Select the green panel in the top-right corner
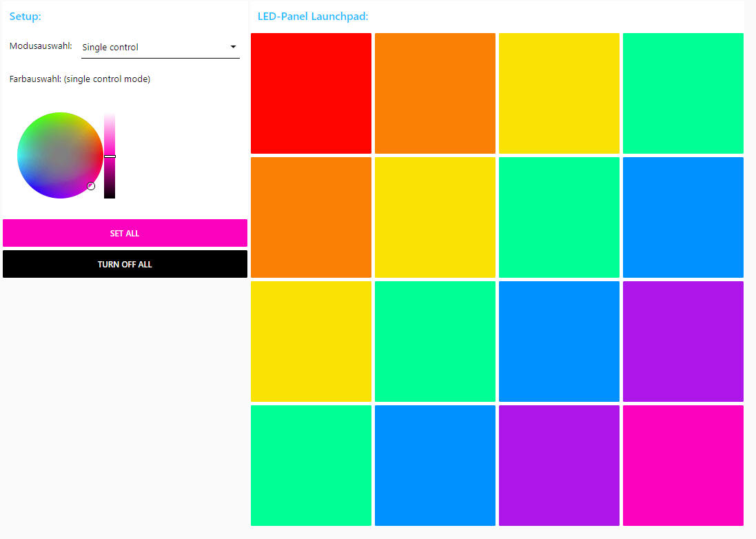The width and height of the screenshot is (756, 539). click(683, 93)
